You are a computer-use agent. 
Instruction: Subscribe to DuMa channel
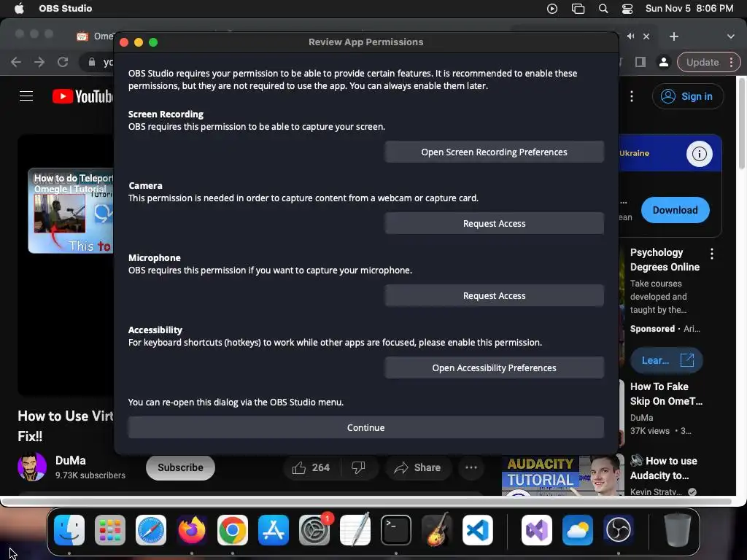pyautogui.click(x=180, y=467)
